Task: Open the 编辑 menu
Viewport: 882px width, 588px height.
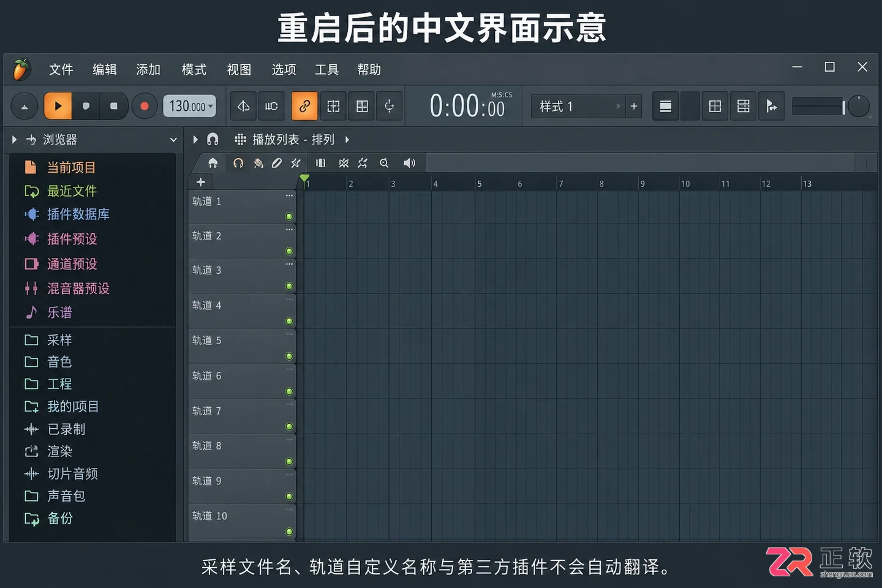Action: (x=104, y=69)
